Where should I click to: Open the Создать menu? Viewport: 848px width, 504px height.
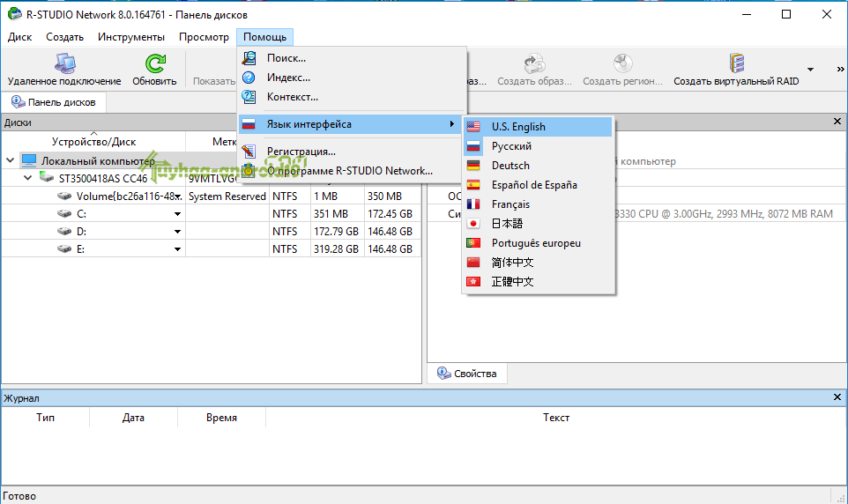pyautogui.click(x=65, y=37)
